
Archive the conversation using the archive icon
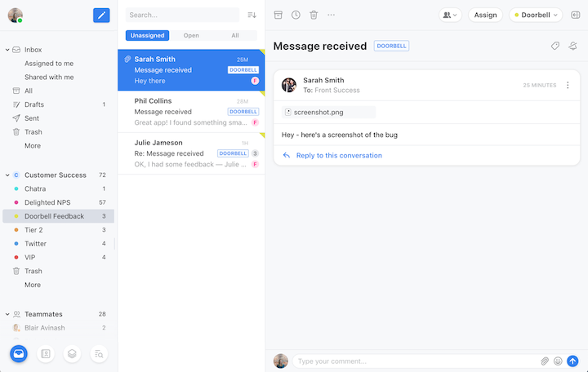(278, 15)
